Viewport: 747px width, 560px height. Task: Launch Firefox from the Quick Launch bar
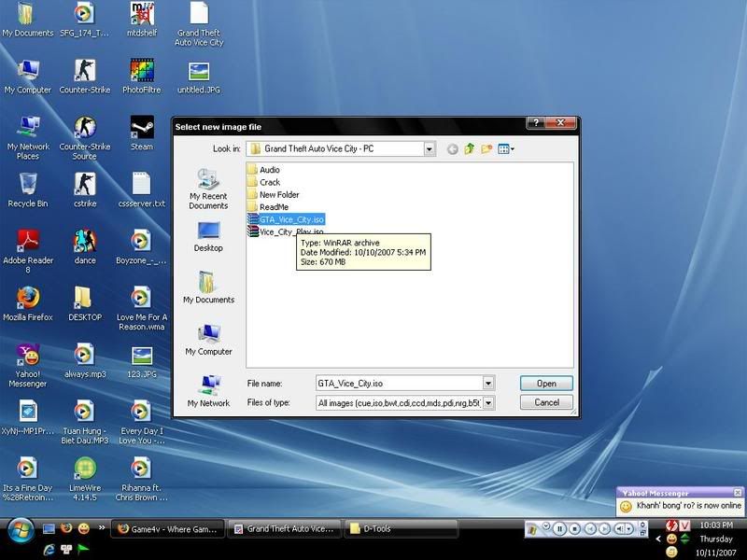click(x=66, y=528)
